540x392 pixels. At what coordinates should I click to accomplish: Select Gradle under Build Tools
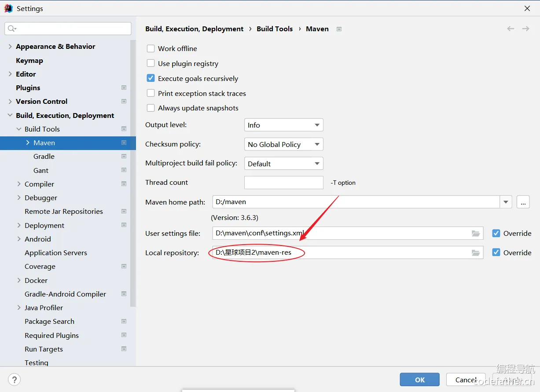pyautogui.click(x=44, y=157)
